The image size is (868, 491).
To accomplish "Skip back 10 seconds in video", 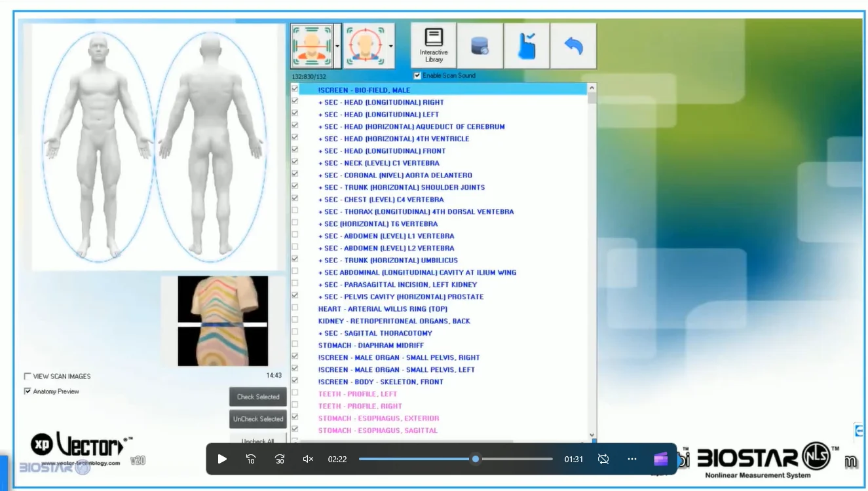I will point(251,459).
